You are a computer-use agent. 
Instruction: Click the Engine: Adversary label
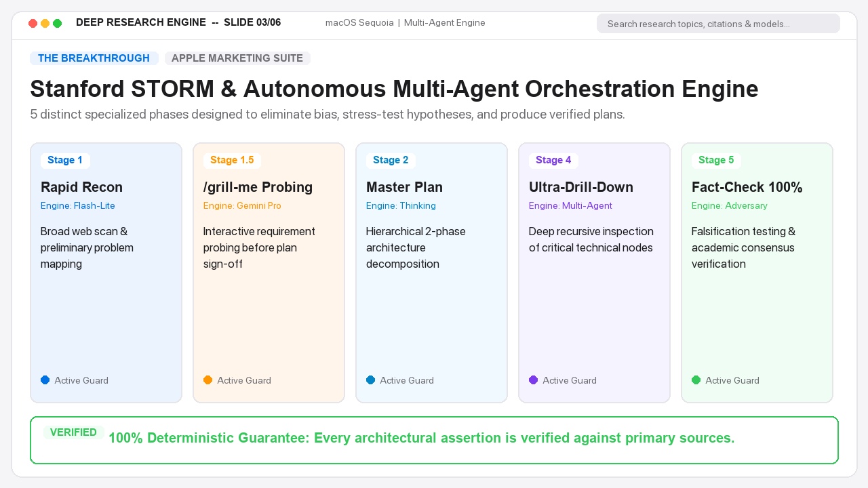click(730, 206)
